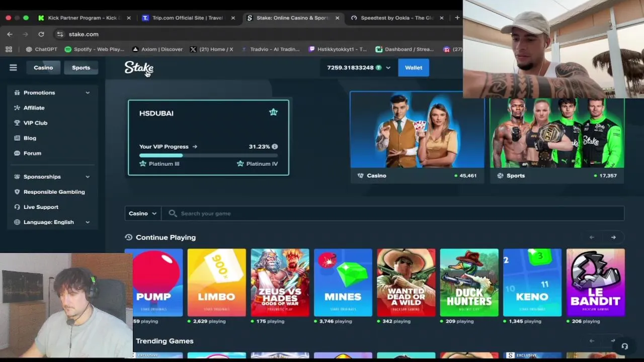Switch to the Kick Partner Program tab

pyautogui.click(x=84, y=18)
